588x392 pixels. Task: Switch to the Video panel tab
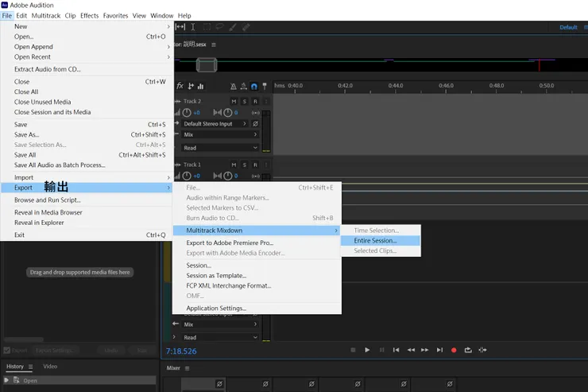pos(49,367)
